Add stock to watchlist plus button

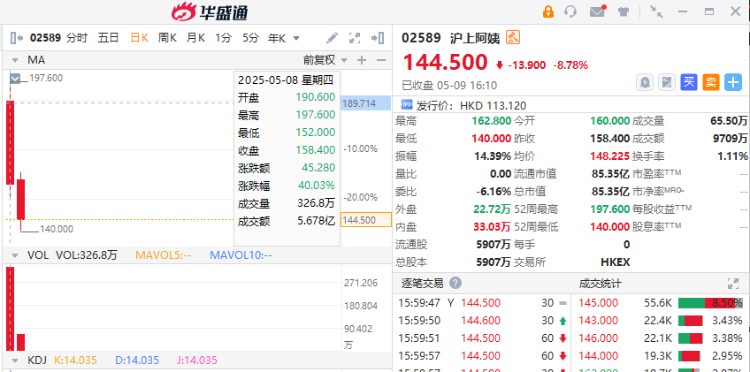pos(733,82)
